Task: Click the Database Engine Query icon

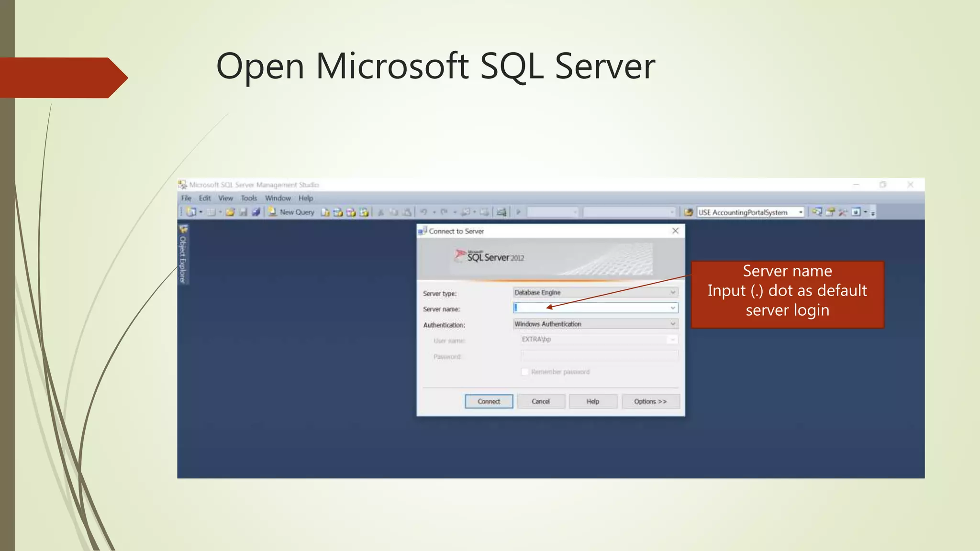Action: click(x=325, y=212)
